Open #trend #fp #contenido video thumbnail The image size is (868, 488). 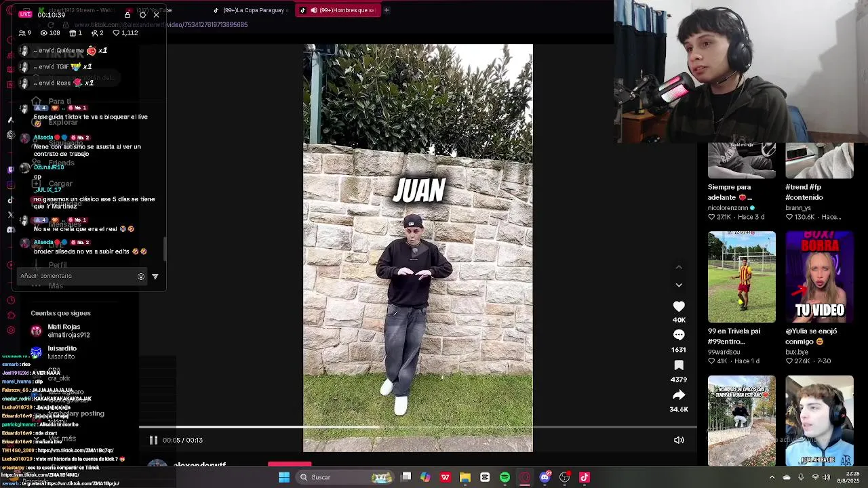click(x=819, y=161)
